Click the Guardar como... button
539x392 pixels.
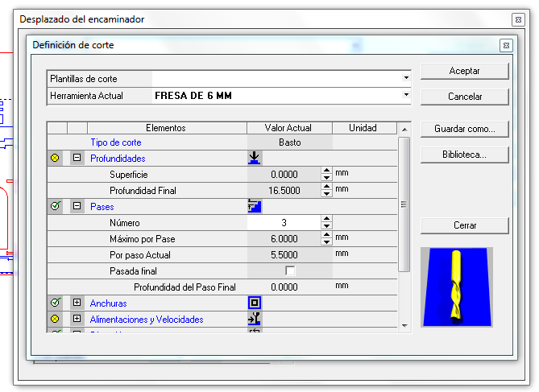464,129
